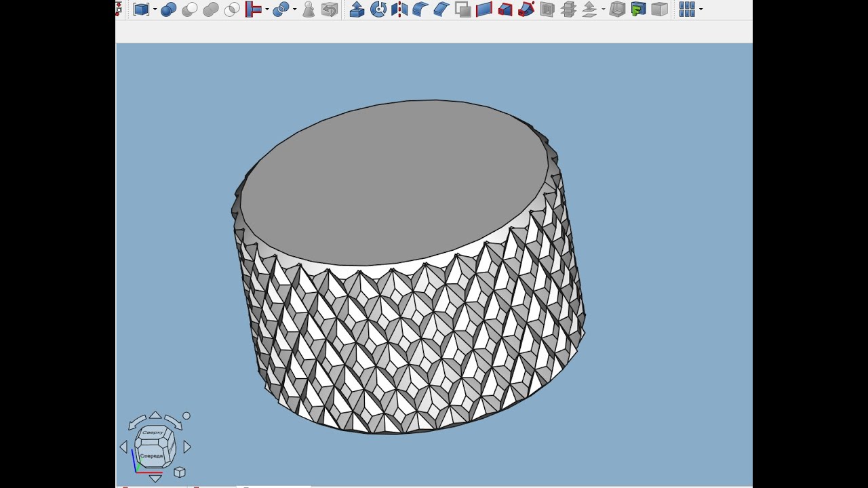Click the "Спереди" face of navigation cube

pyautogui.click(x=152, y=455)
